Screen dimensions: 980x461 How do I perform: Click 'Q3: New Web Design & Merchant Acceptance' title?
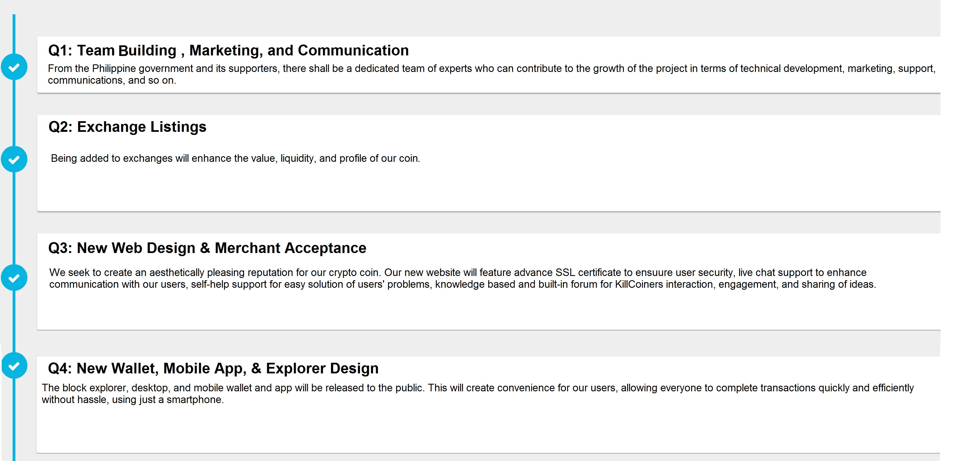[207, 248]
